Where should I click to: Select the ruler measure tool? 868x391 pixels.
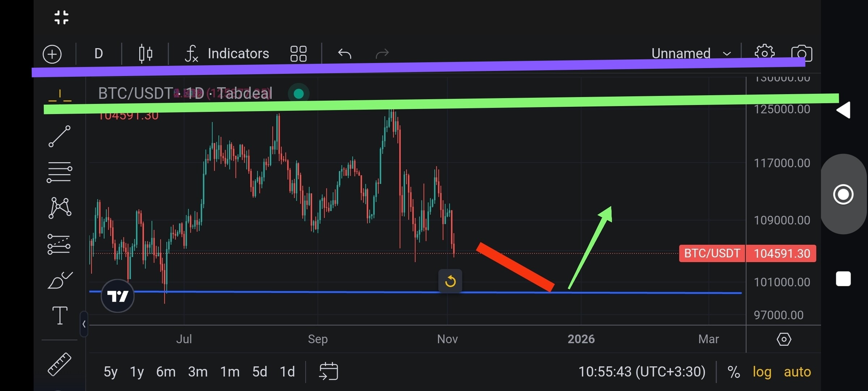point(60,364)
